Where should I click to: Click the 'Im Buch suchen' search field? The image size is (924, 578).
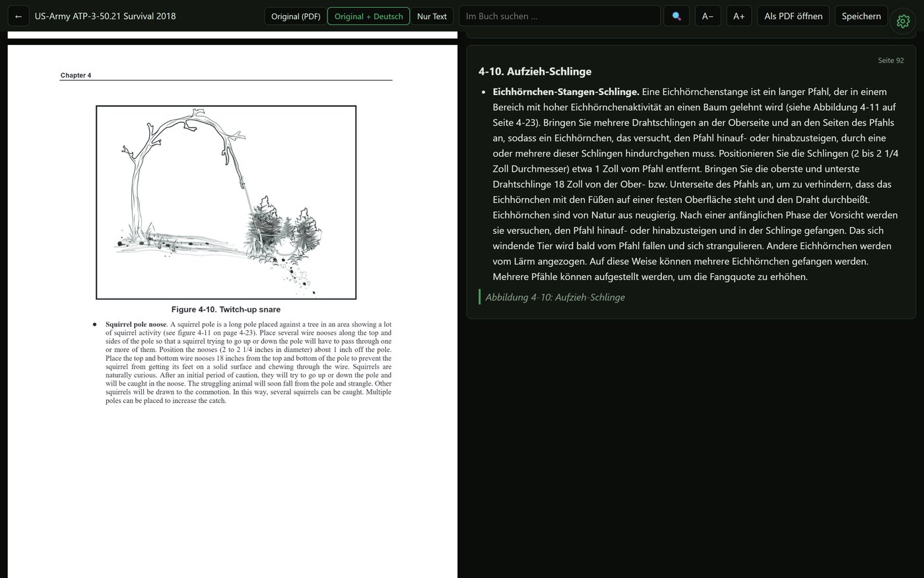point(560,16)
